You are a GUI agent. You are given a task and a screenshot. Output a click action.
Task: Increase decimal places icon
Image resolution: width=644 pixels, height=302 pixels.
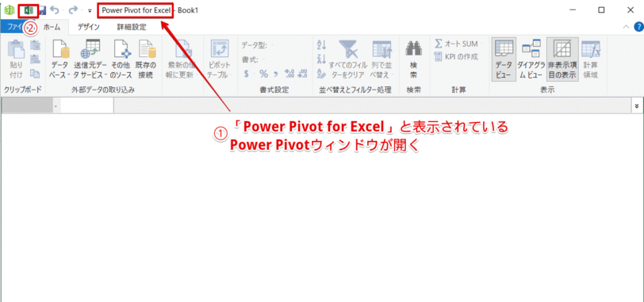289,74
